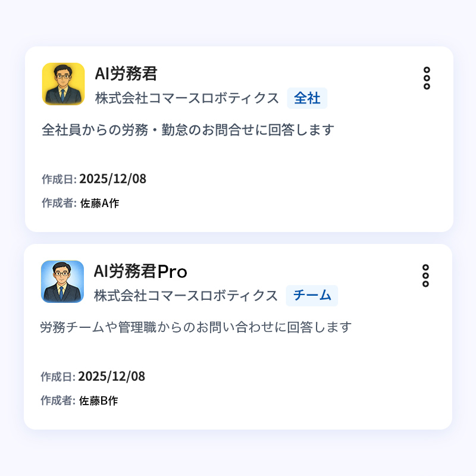Select the チーム scope tag
476x476 pixels.
312,296
